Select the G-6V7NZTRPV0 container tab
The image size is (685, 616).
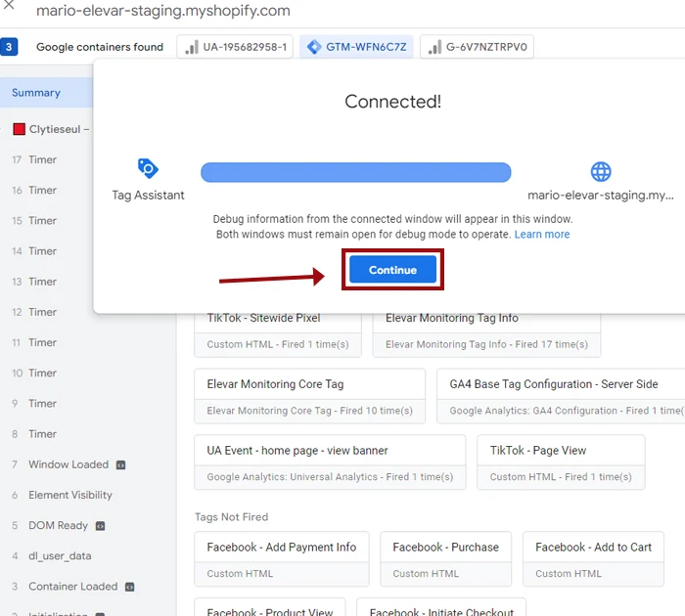[x=477, y=47]
